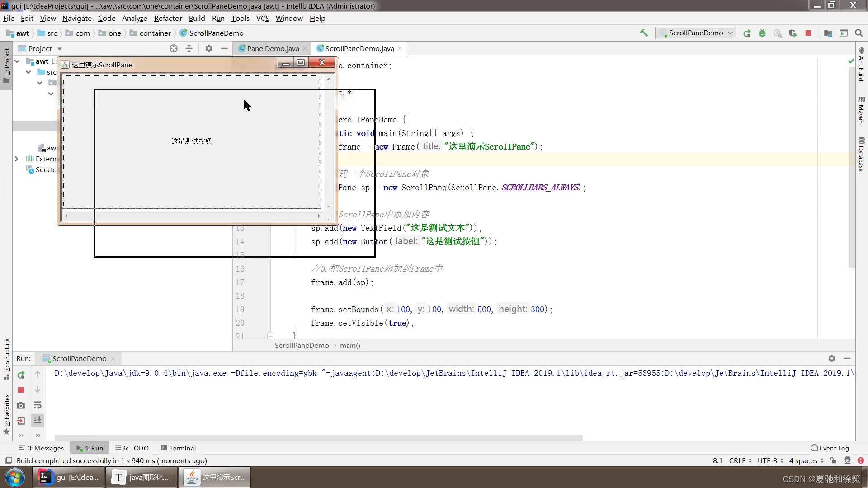The image size is (868, 488).
Task: Stop the process with the red square icon
Action: pyautogui.click(x=809, y=33)
